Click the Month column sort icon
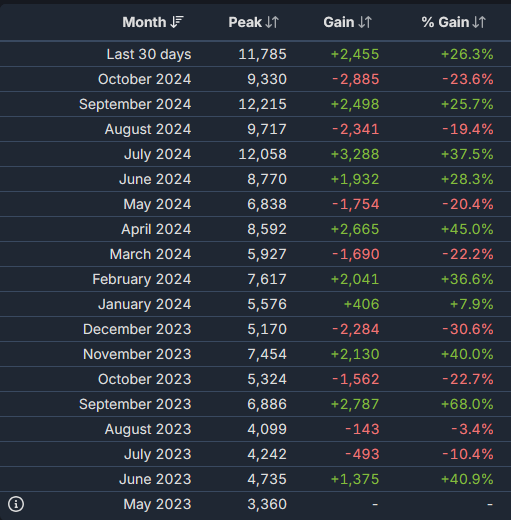 pyautogui.click(x=177, y=22)
